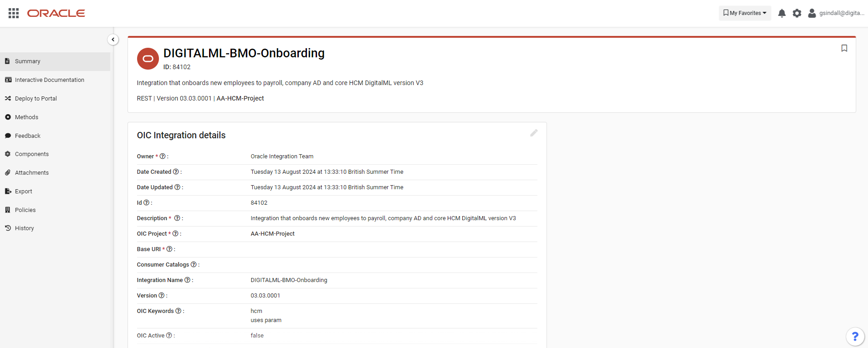View History in the sidebar
Image resolution: width=868 pixels, height=348 pixels.
[55, 228]
